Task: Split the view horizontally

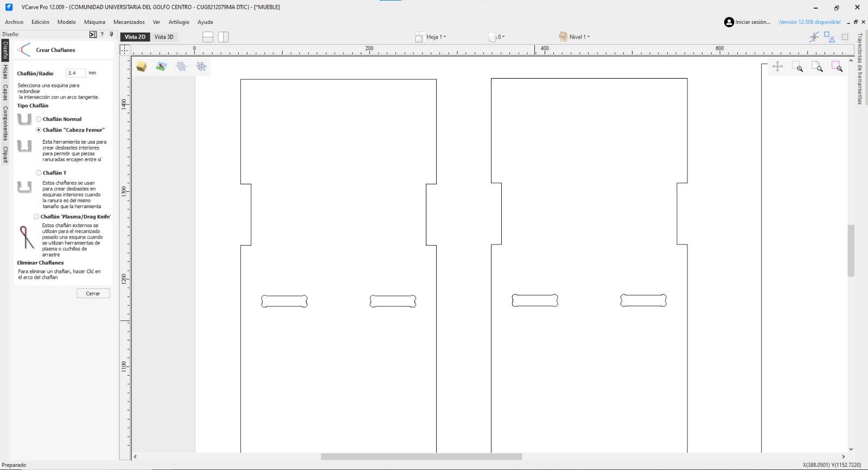Action: [x=208, y=37]
